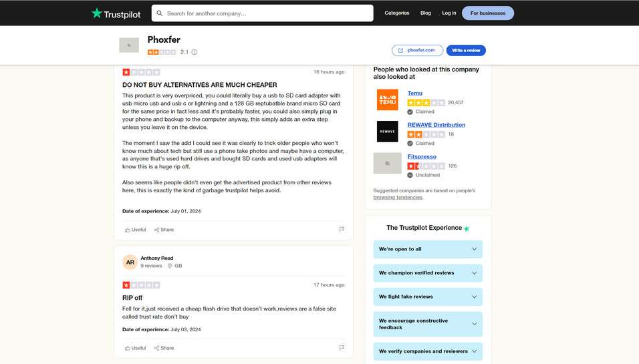This screenshot has width=639, height=364.
Task: Open the Blog navigation link
Action: pos(426,13)
